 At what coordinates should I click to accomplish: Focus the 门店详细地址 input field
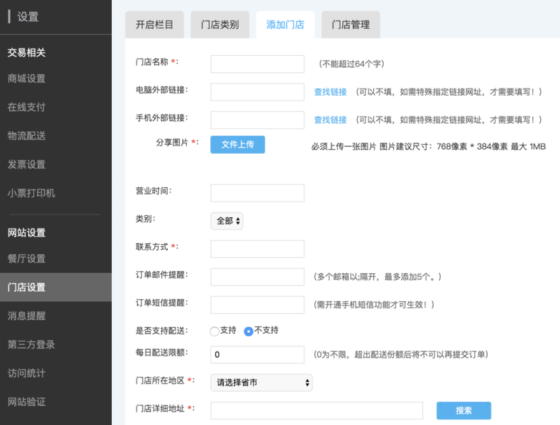(x=317, y=410)
